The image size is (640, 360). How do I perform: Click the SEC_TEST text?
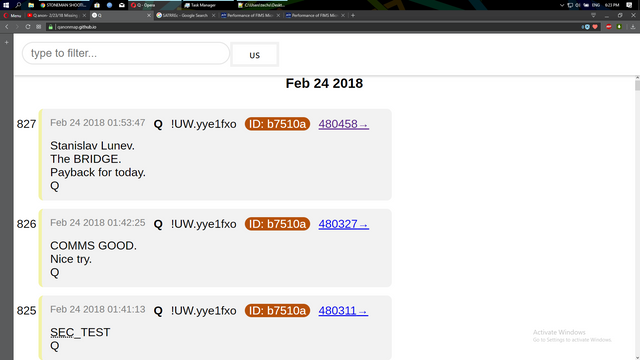tap(80, 332)
